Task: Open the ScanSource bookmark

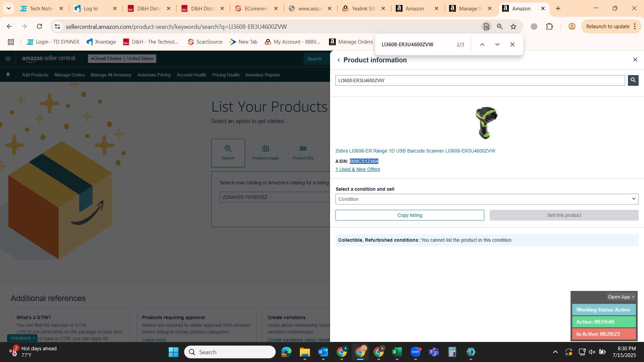Action: [x=205, y=42]
